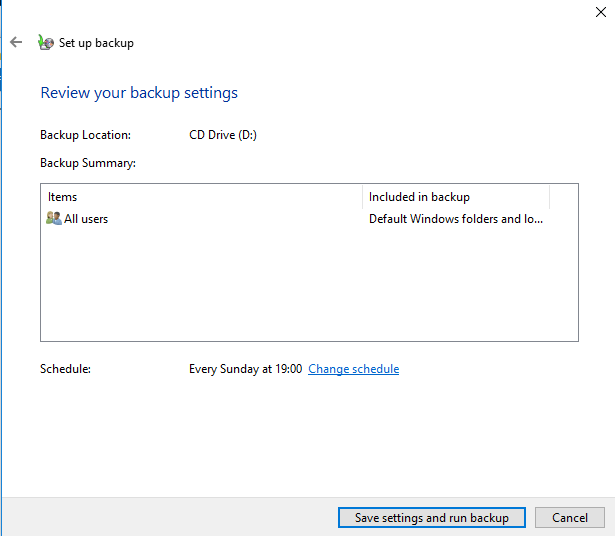Click the Every Sunday at 19:00 text
The image size is (615, 536).
coord(246,369)
